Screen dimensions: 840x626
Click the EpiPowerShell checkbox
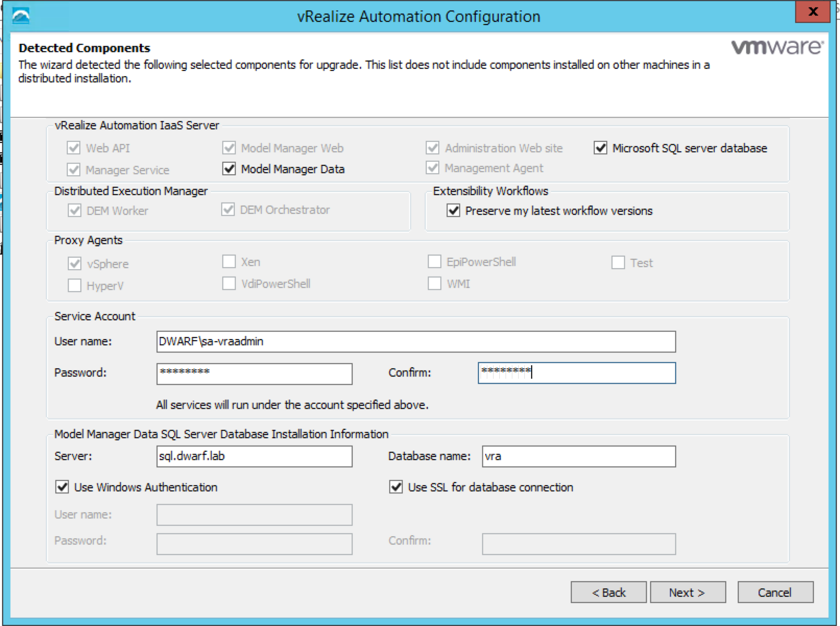point(435,262)
